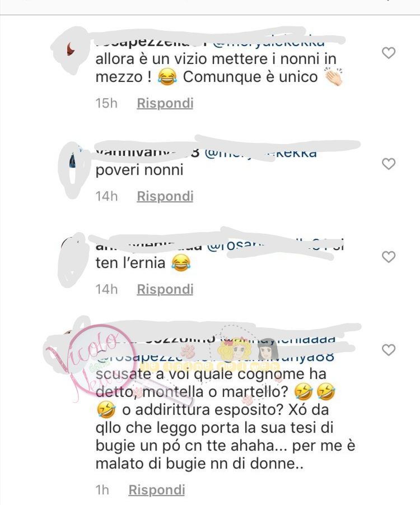Open the @mention in the 'poveri nonni' comment
The image size is (420, 505).
(261, 152)
